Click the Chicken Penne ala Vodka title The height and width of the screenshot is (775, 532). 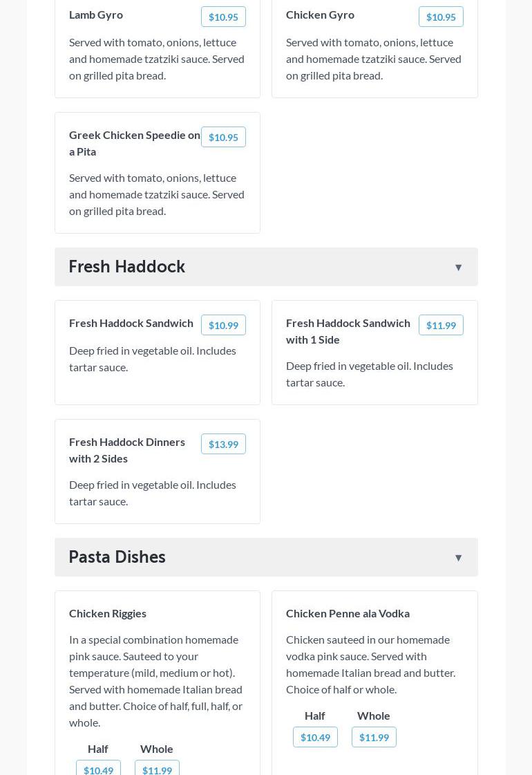[x=348, y=613]
